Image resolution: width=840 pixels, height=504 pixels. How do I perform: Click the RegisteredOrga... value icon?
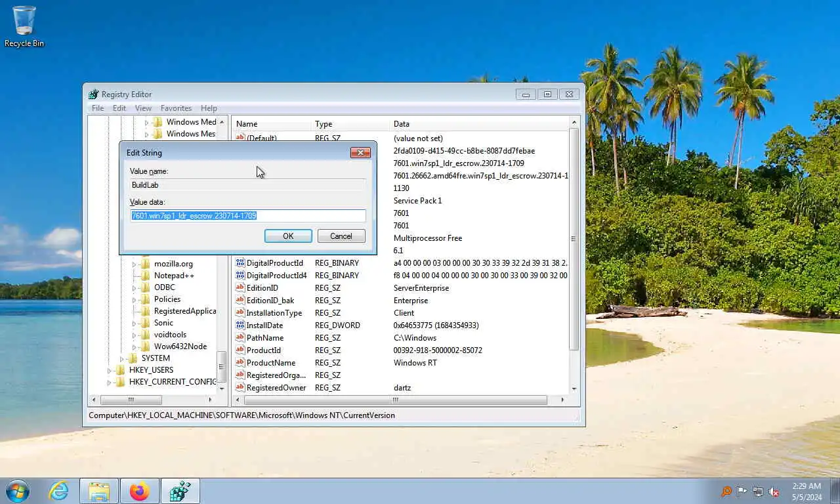click(240, 375)
